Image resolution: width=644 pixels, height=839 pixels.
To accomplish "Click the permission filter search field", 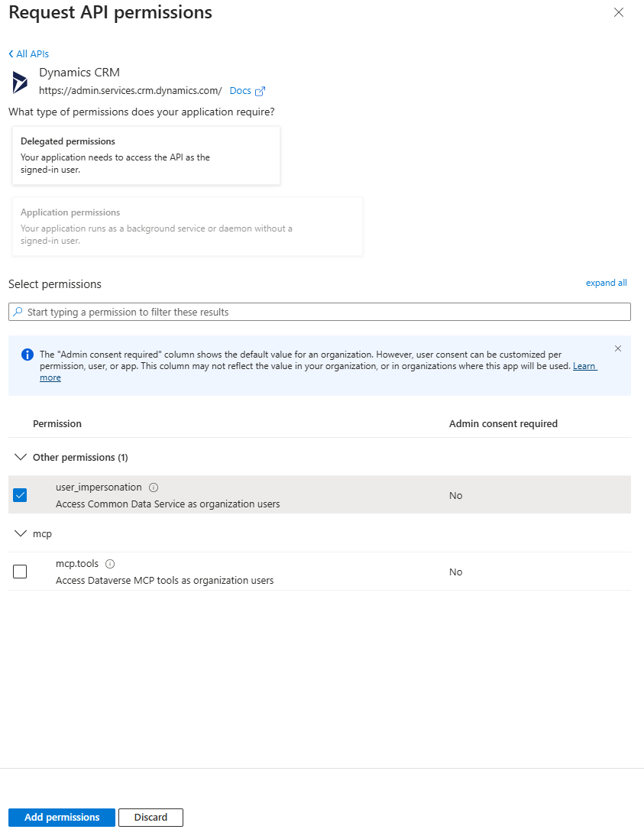I will coord(321,313).
